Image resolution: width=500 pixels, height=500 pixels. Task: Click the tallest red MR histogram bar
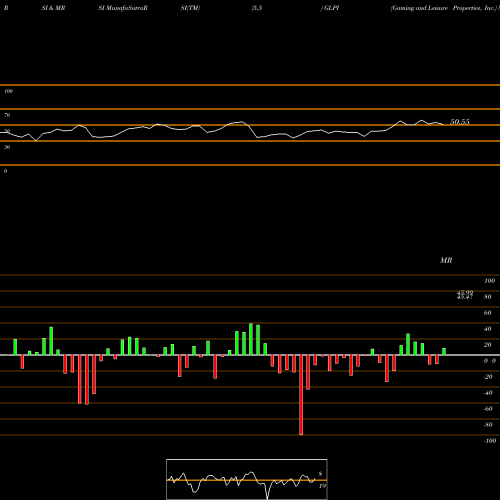point(301,395)
